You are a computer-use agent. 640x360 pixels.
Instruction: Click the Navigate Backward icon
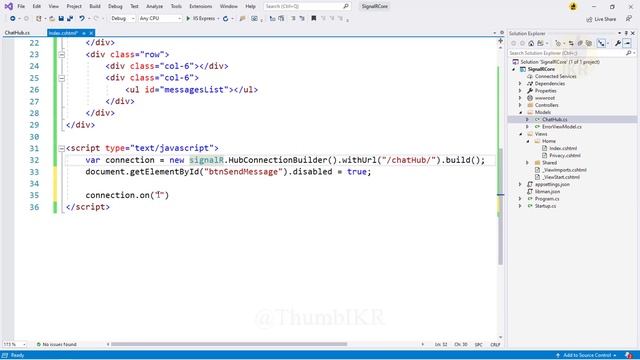click(x=13, y=18)
